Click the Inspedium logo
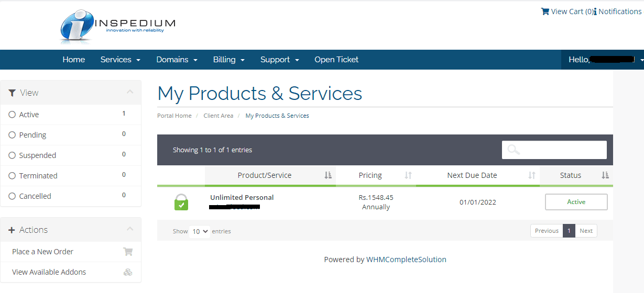 point(118,25)
